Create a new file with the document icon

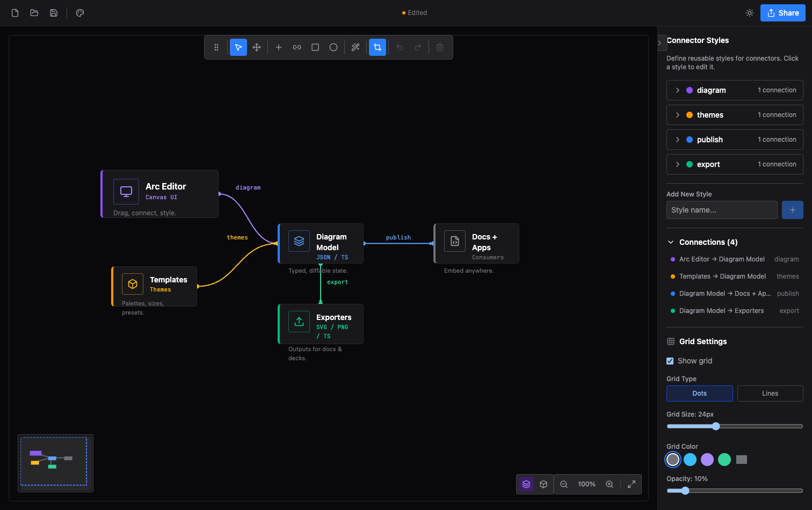click(x=15, y=13)
